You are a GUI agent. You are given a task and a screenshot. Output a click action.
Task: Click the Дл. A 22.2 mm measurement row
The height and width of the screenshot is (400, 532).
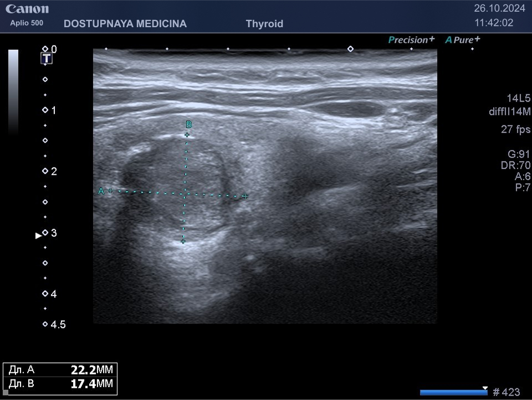coord(60,370)
